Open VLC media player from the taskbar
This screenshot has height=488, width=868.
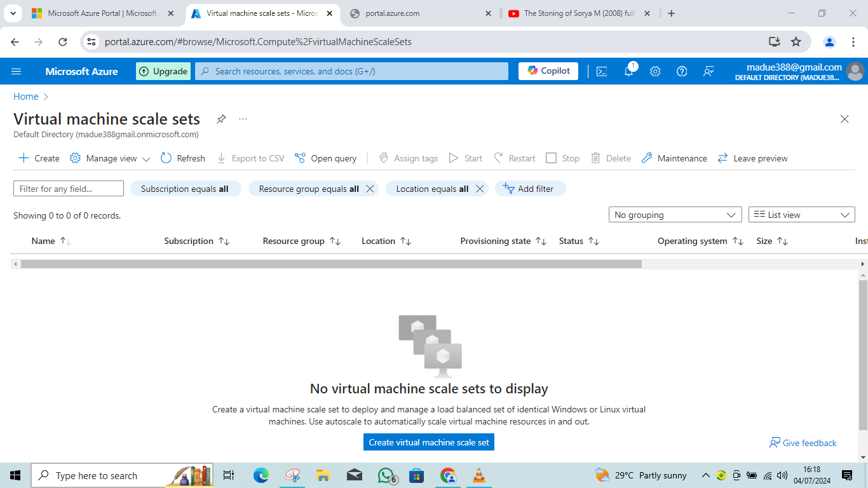click(x=479, y=475)
